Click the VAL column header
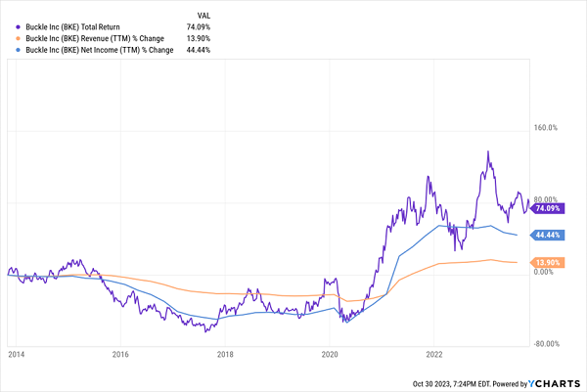This screenshot has width=587, height=392. pos(203,16)
